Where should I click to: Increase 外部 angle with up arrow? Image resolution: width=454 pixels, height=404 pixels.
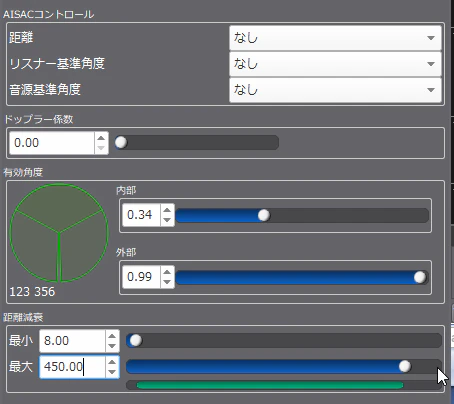[x=167, y=272]
